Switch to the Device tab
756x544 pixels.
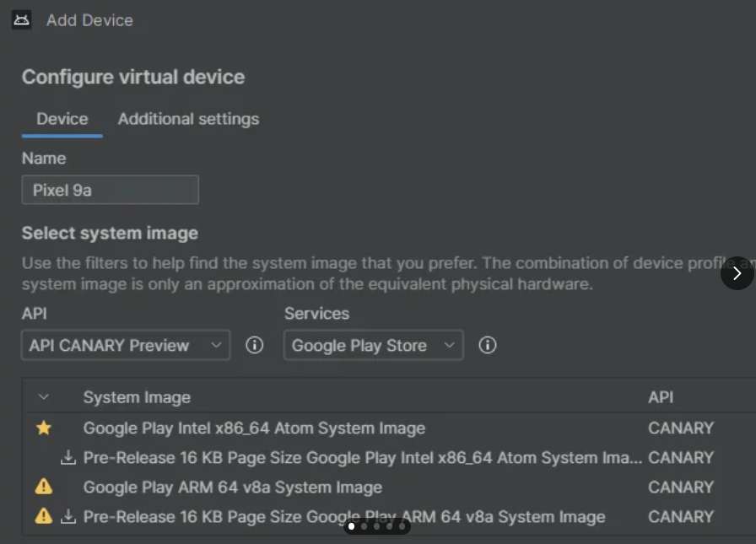coord(62,119)
